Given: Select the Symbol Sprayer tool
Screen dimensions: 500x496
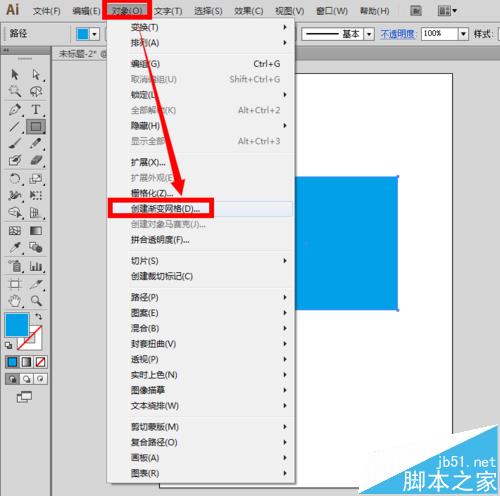Looking at the screenshot, I should click(x=15, y=266).
